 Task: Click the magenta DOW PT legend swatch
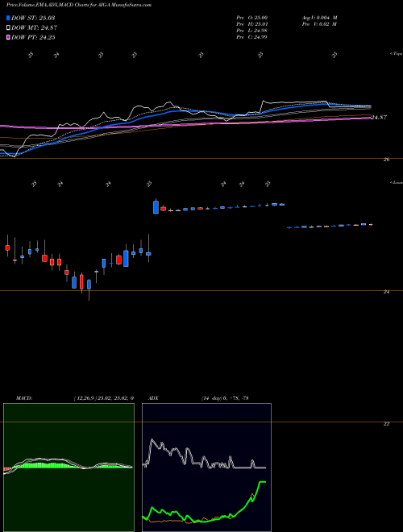pos(9,38)
